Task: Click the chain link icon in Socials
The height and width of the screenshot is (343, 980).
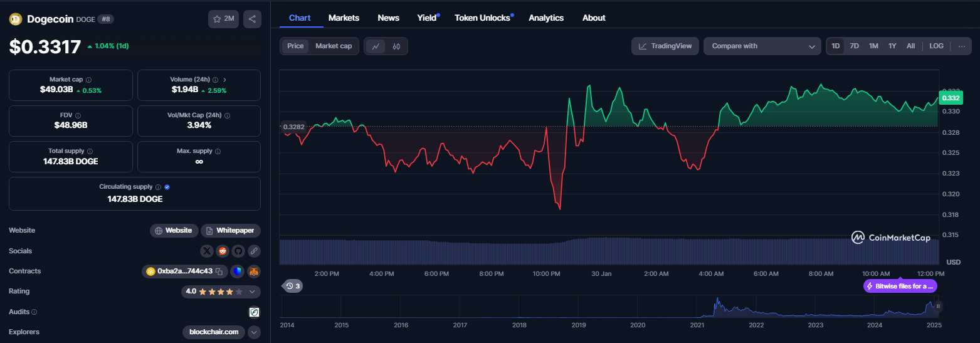Action: click(x=254, y=251)
